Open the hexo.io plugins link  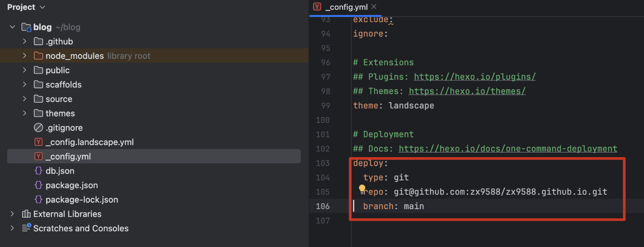(x=475, y=77)
